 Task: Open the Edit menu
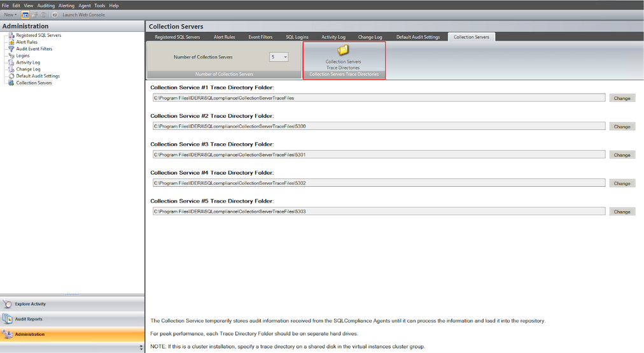click(x=16, y=5)
